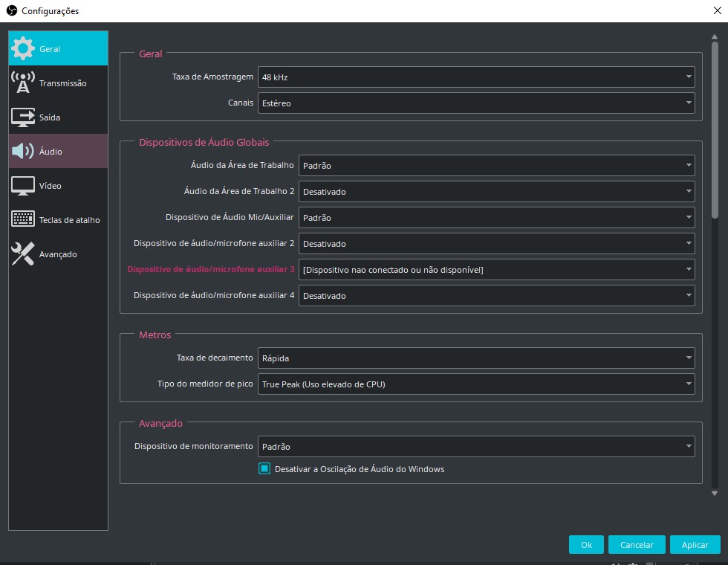Click the OBS logo in title bar

tap(11, 10)
